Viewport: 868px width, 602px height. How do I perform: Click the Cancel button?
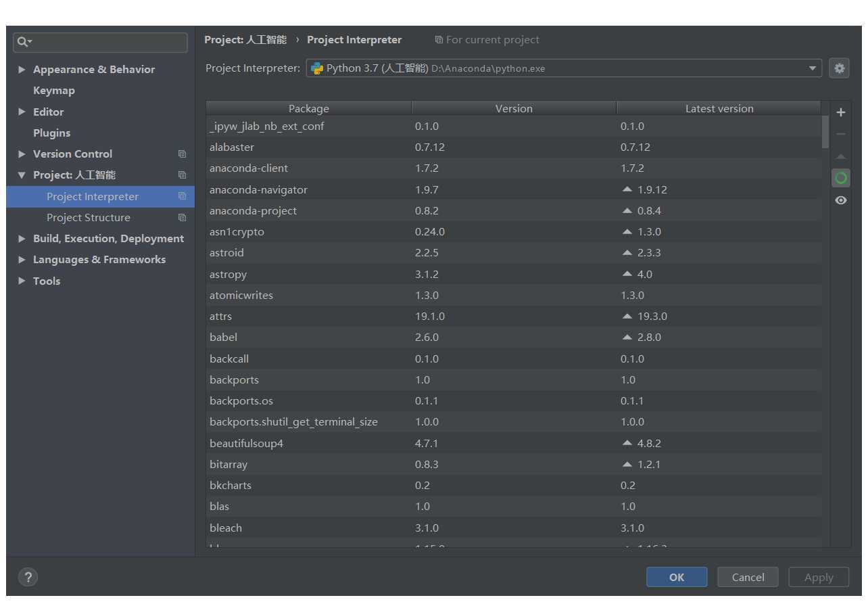coord(748,577)
